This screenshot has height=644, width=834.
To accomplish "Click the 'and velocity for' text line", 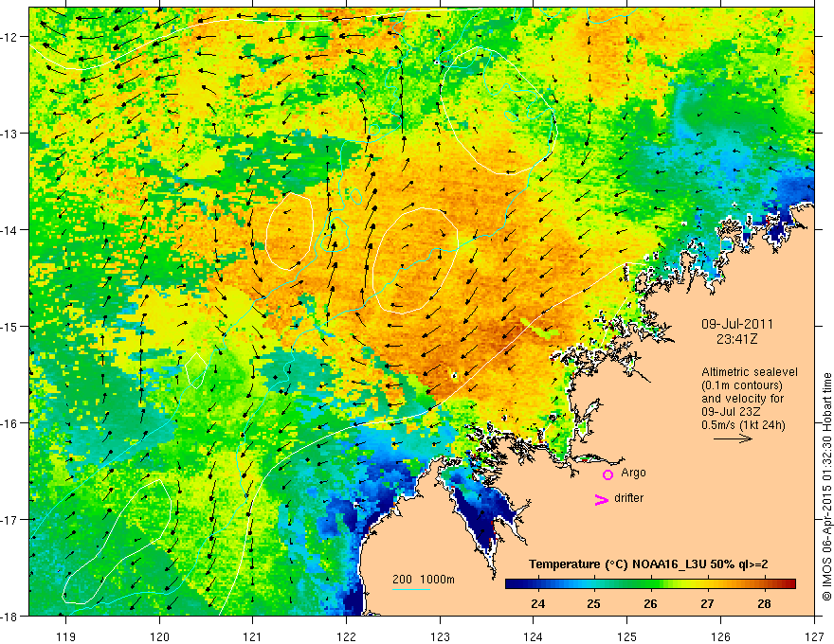I will point(742,399).
